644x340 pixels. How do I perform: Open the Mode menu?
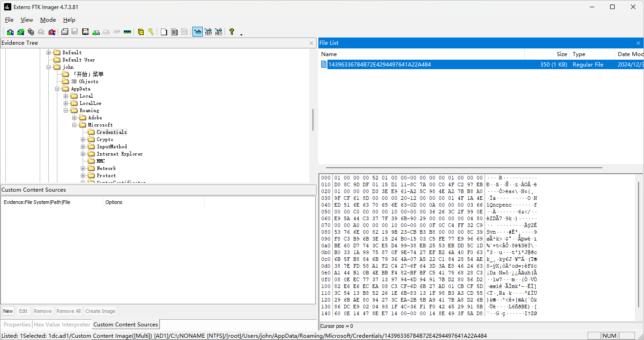(48, 20)
